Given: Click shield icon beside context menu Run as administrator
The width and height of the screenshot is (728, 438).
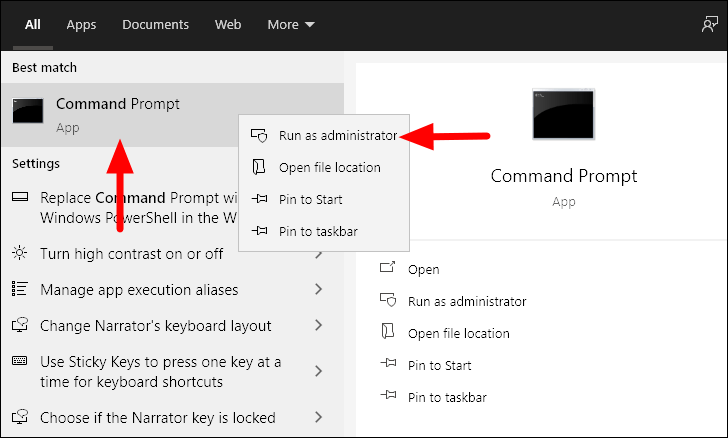Looking at the screenshot, I should tap(259, 135).
